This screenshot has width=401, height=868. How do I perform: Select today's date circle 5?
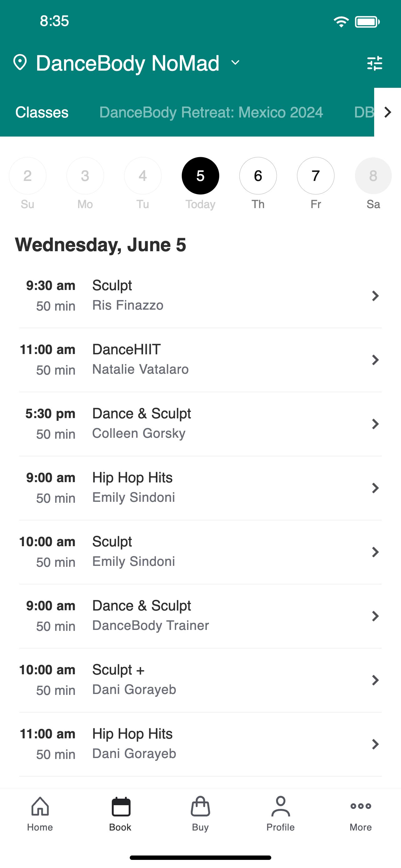tap(200, 176)
